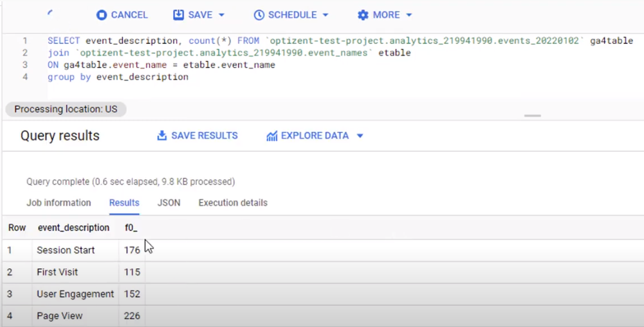Expand the Schedule dropdown arrow
644x327 pixels.
coord(325,15)
